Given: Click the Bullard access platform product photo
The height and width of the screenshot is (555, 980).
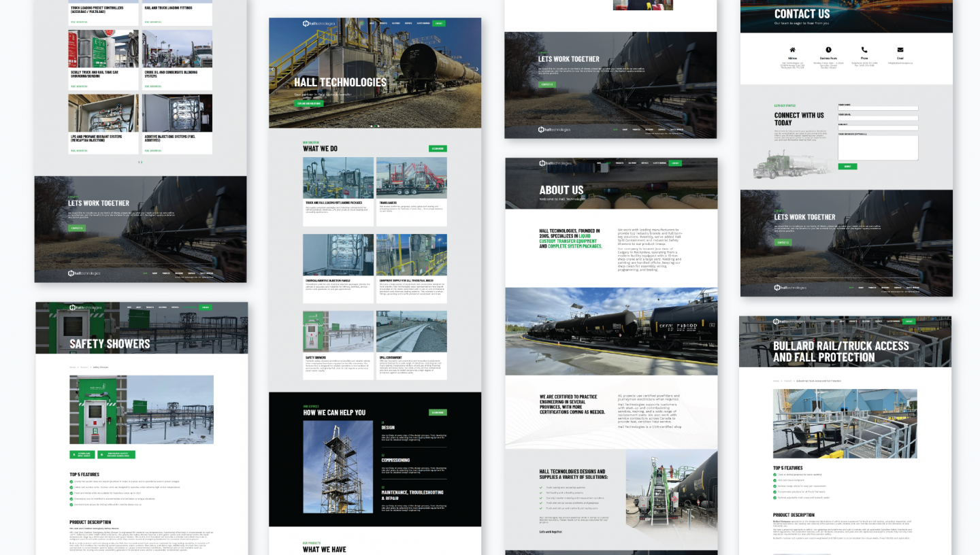Looking at the screenshot, I should [x=845, y=423].
